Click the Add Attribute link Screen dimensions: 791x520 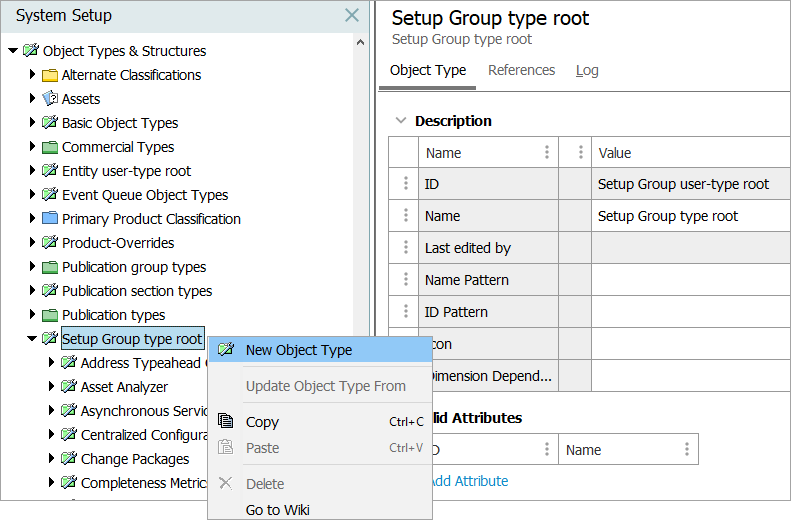(468, 481)
